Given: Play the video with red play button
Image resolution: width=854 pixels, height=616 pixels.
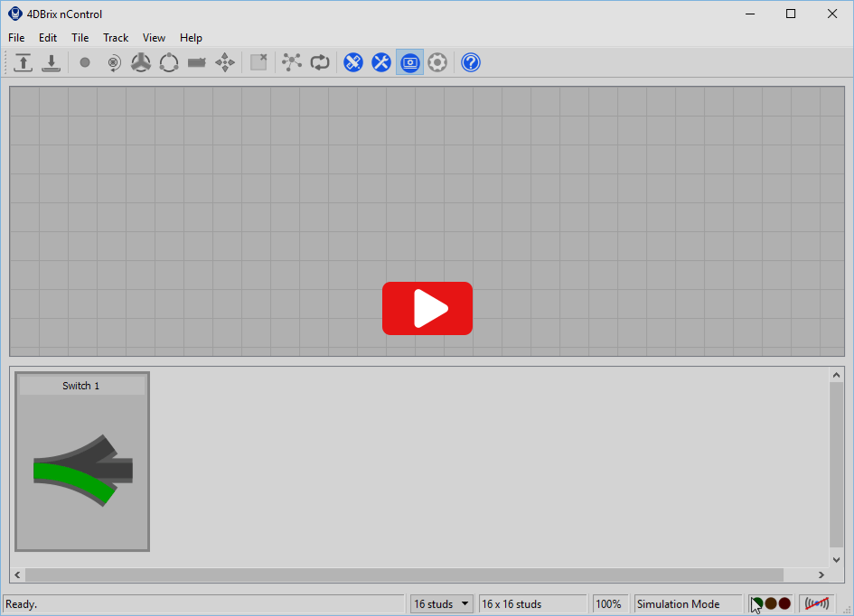Looking at the screenshot, I should [427, 309].
